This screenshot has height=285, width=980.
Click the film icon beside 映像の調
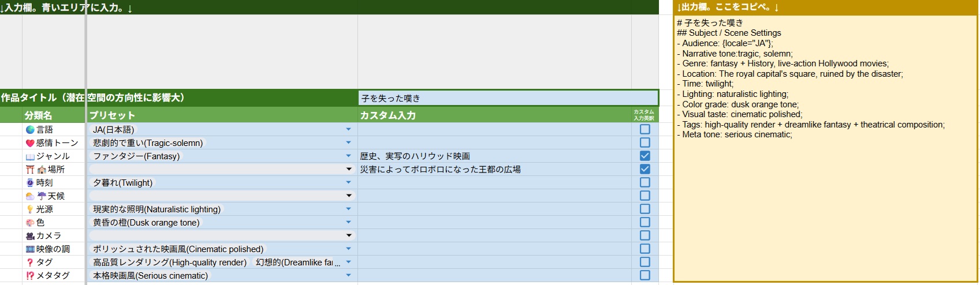coord(30,249)
